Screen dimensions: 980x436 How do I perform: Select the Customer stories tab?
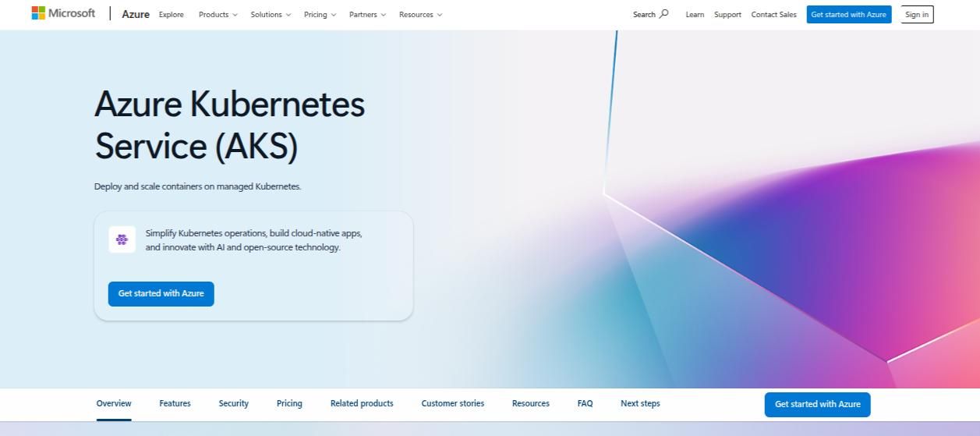[x=453, y=404]
